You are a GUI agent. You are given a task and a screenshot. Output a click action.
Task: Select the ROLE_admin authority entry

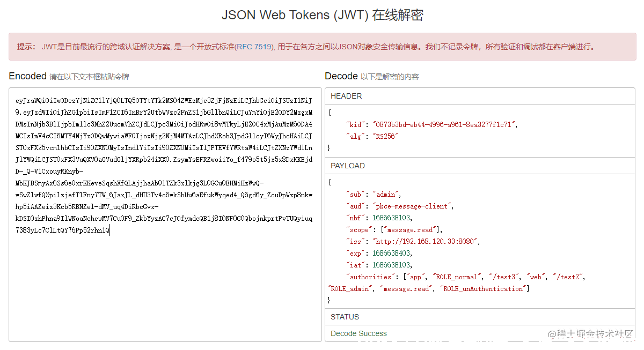click(350, 288)
